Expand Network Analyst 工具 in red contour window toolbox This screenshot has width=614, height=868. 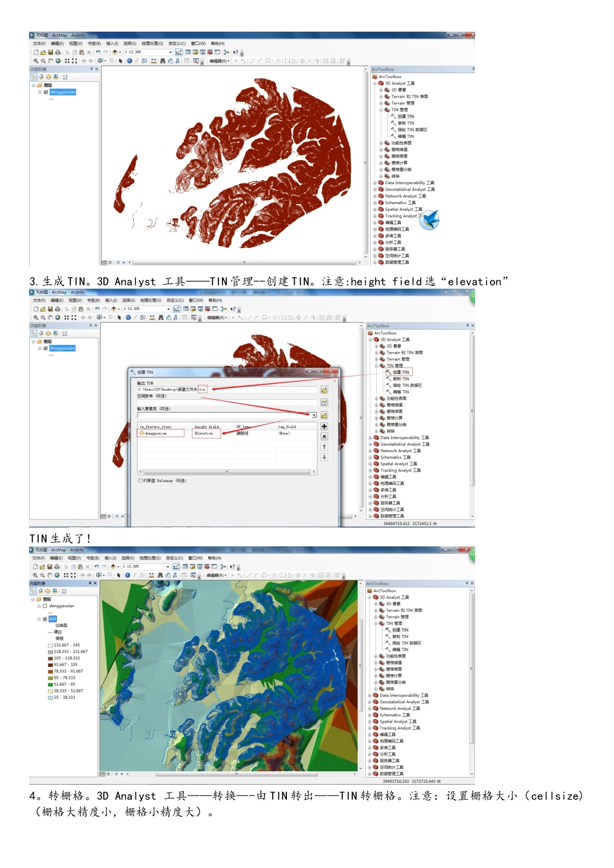click(375, 196)
